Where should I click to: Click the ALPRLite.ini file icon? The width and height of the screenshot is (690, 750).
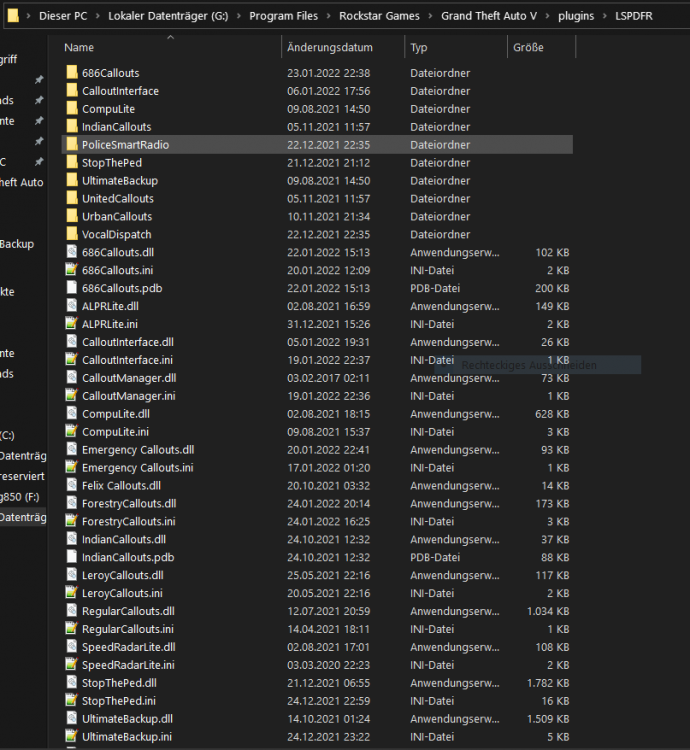click(x=72, y=324)
